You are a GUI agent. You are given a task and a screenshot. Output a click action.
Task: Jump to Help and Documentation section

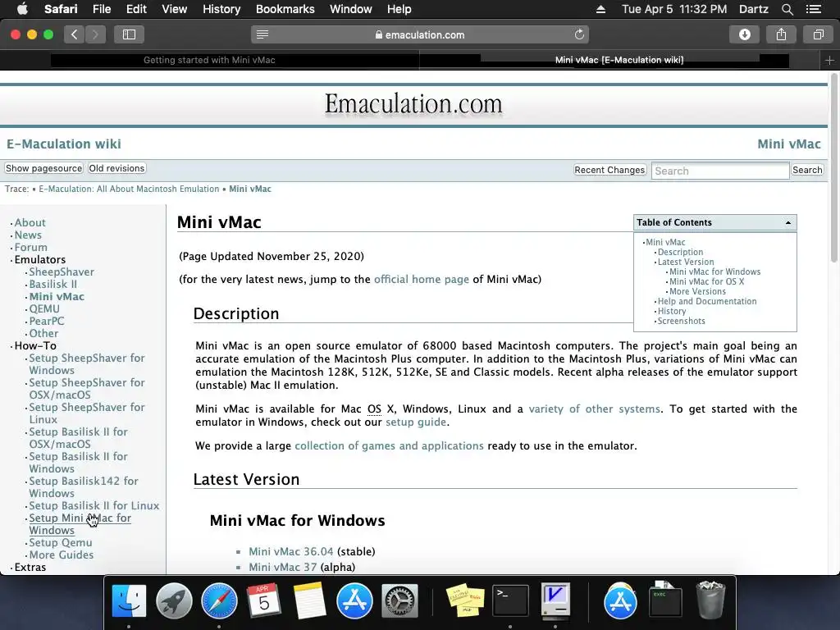(x=707, y=301)
